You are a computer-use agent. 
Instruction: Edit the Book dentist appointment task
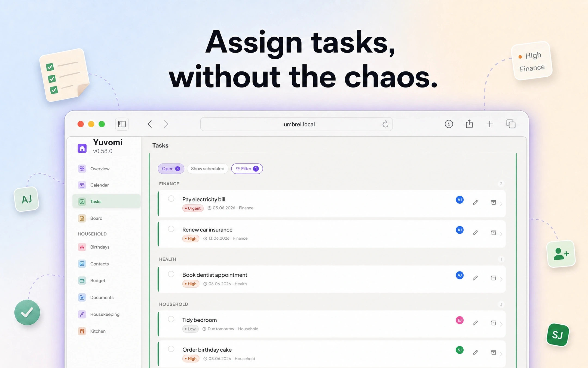[x=475, y=278]
